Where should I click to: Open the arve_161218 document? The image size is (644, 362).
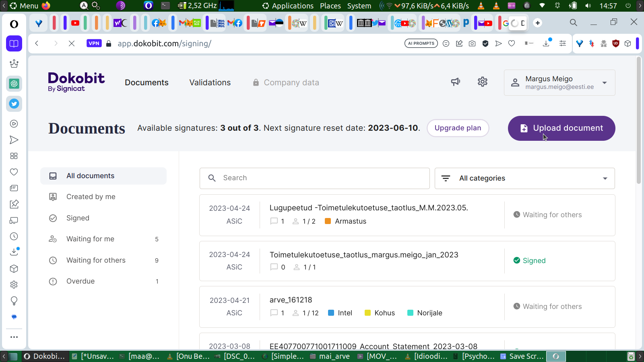[291, 300]
